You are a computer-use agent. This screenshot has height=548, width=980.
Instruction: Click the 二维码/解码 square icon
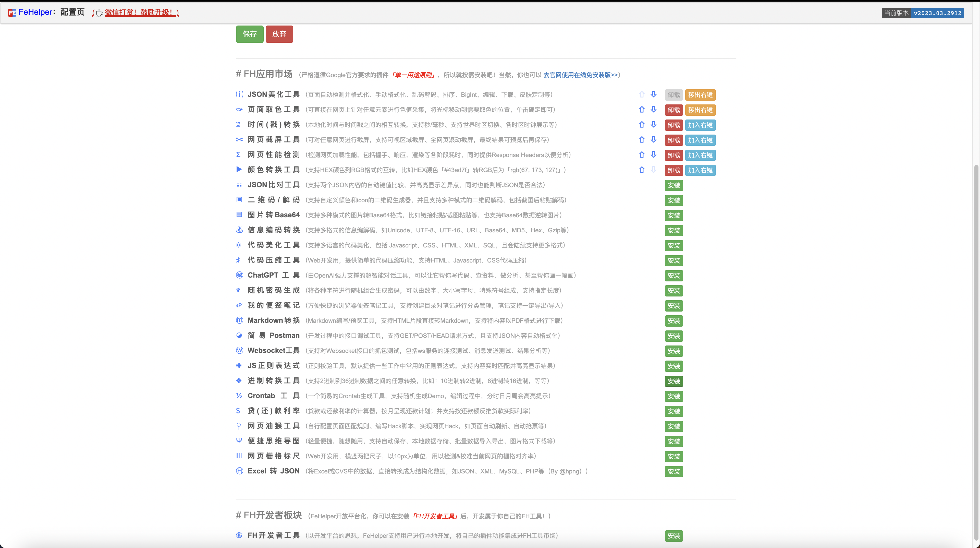(x=239, y=200)
